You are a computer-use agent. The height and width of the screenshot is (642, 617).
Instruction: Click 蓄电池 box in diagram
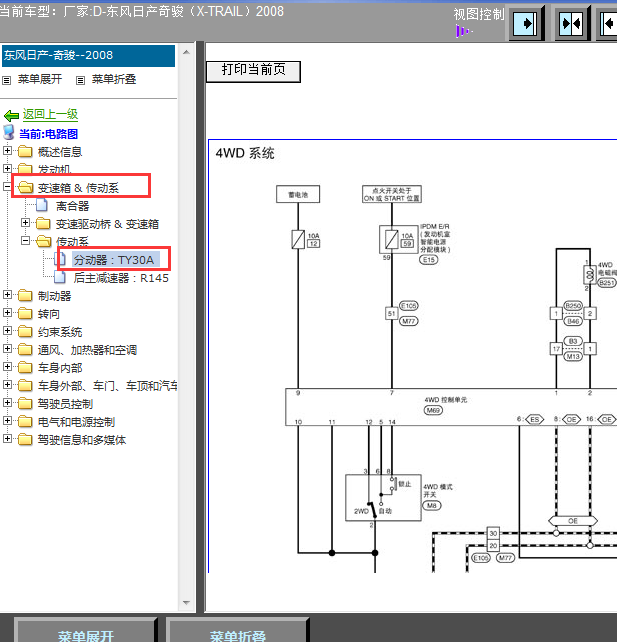[x=298, y=194]
